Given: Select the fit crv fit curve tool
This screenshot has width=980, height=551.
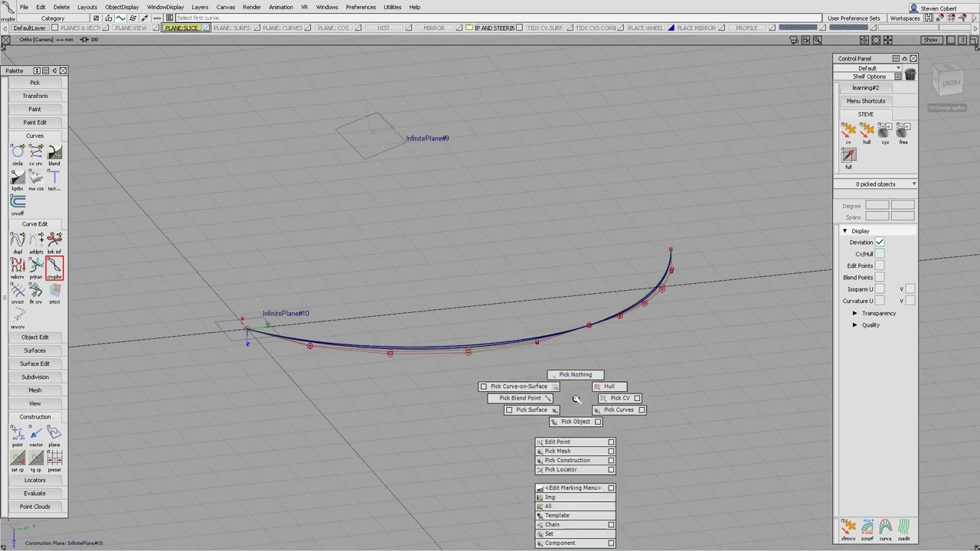Looking at the screenshot, I should tap(36, 292).
